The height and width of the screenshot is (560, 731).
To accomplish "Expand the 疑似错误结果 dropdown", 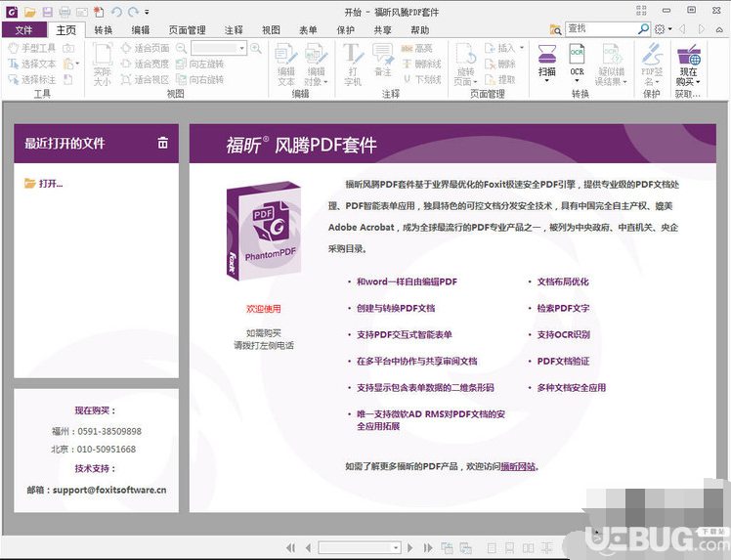I will coord(624,82).
